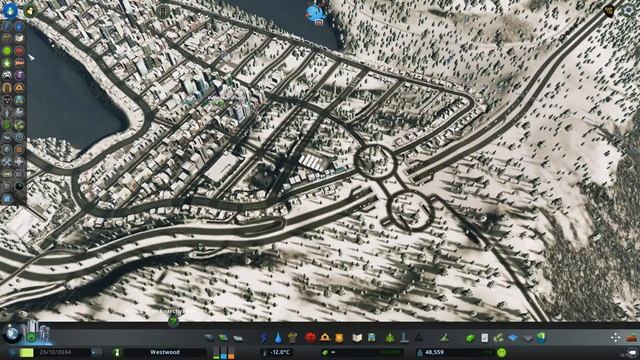
Task: Show the Fire Safety info view triangle
Action: click(19, 88)
